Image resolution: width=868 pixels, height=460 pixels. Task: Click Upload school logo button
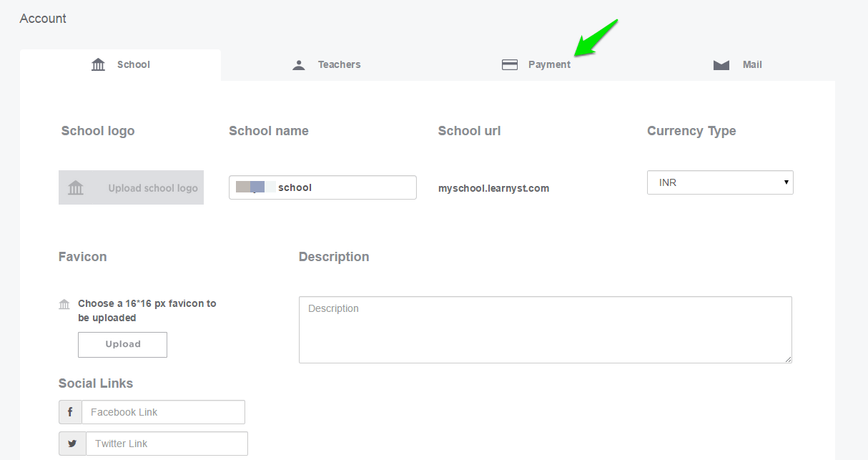click(131, 187)
